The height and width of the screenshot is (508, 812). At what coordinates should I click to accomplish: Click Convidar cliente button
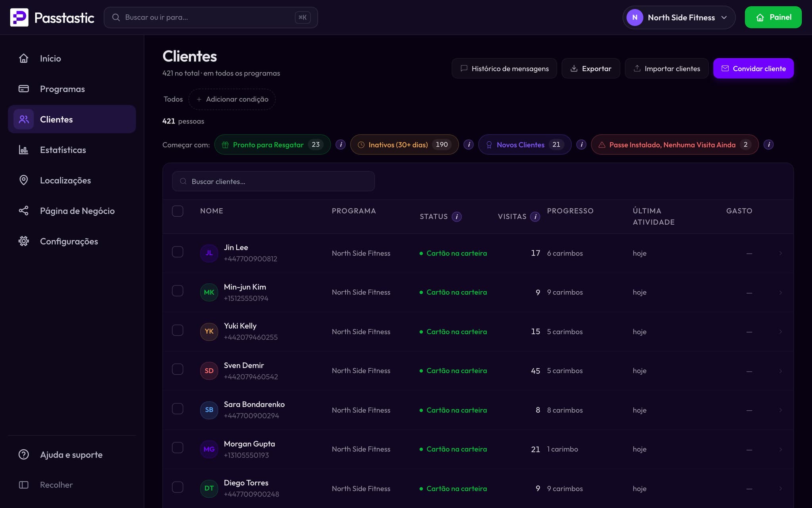coord(753,68)
